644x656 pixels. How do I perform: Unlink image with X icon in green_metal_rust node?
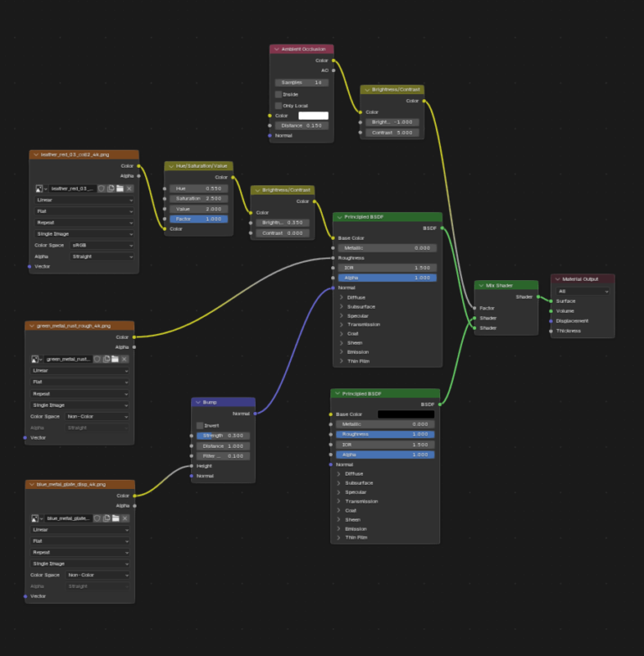124,359
